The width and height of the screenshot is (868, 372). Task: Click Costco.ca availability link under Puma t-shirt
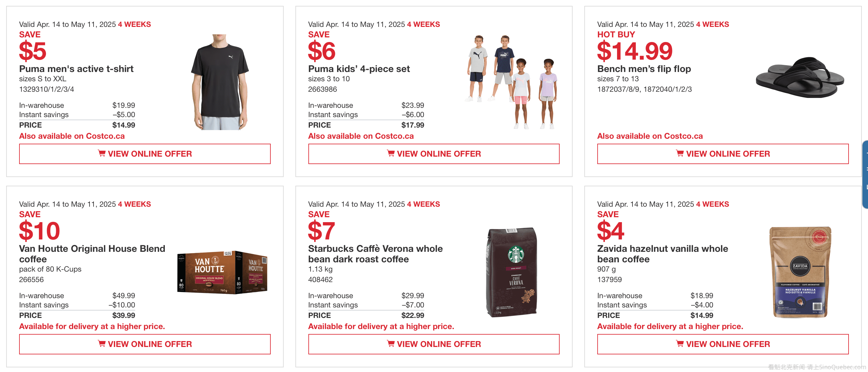click(72, 136)
